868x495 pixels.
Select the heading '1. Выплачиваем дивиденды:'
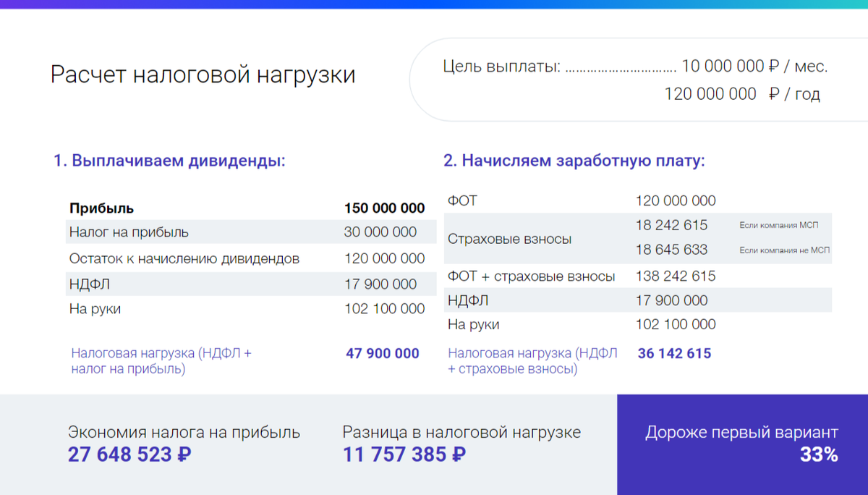click(170, 161)
